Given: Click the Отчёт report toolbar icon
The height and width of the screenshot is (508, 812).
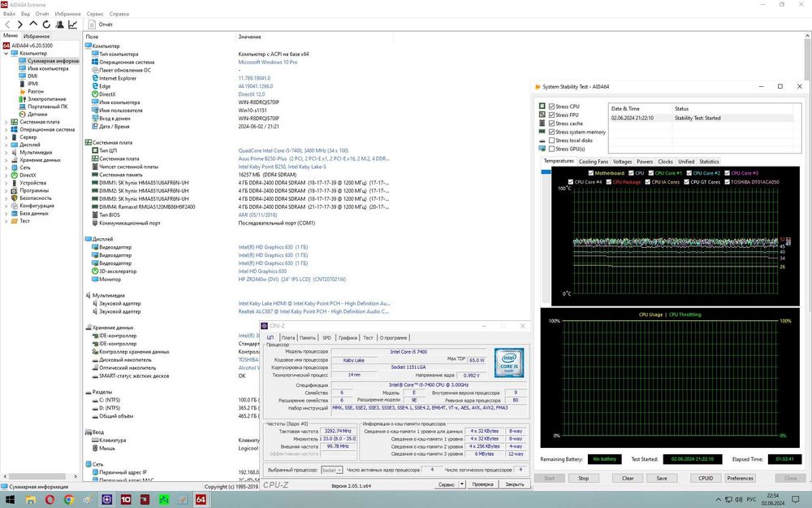Looking at the screenshot, I should pos(101,24).
